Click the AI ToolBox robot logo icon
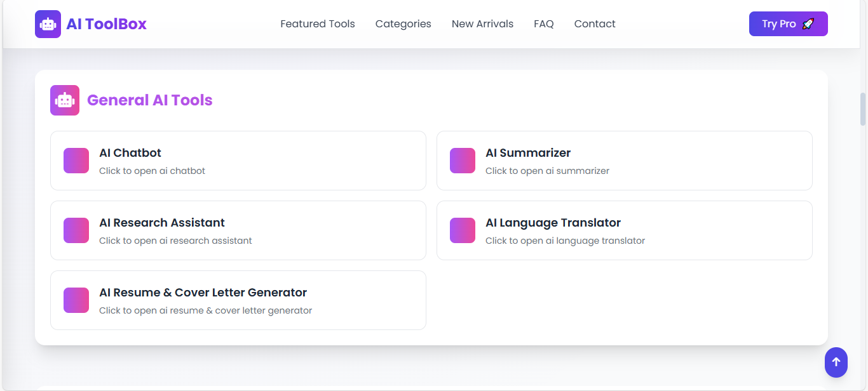The image size is (868, 391). coord(48,24)
